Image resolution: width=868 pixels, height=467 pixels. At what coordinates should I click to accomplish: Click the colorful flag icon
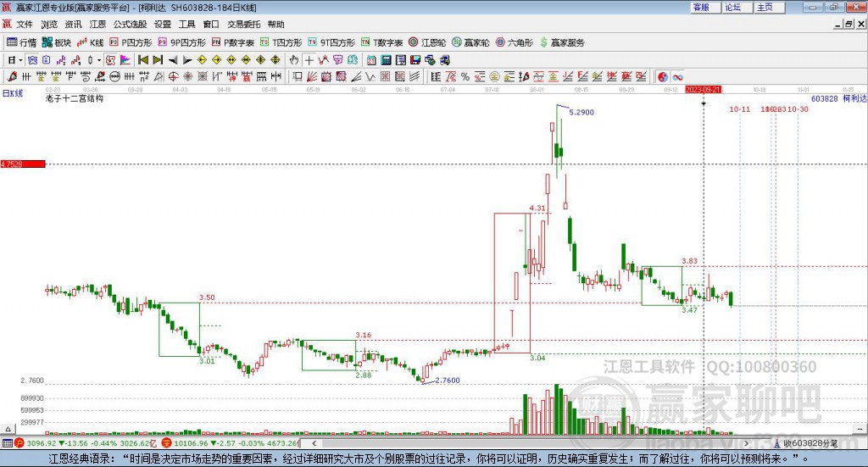[x=125, y=60]
